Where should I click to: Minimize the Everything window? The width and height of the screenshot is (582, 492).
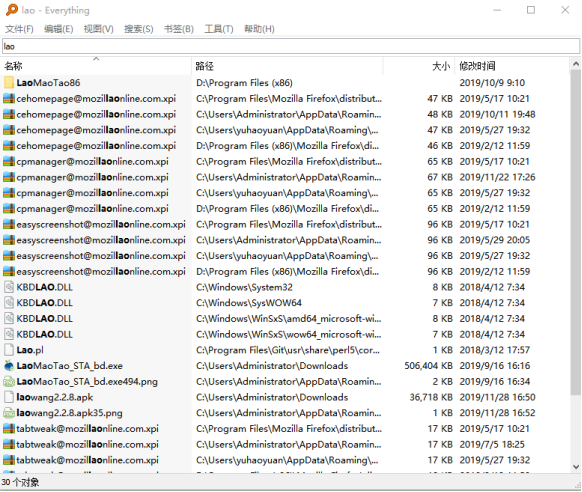pyautogui.click(x=497, y=10)
